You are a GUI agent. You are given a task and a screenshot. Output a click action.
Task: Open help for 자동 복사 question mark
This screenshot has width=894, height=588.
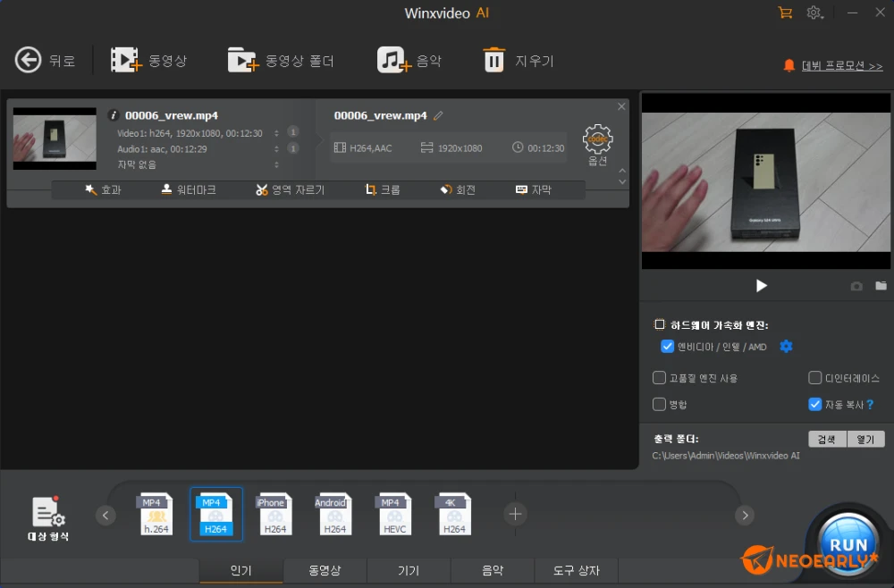click(x=870, y=405)
